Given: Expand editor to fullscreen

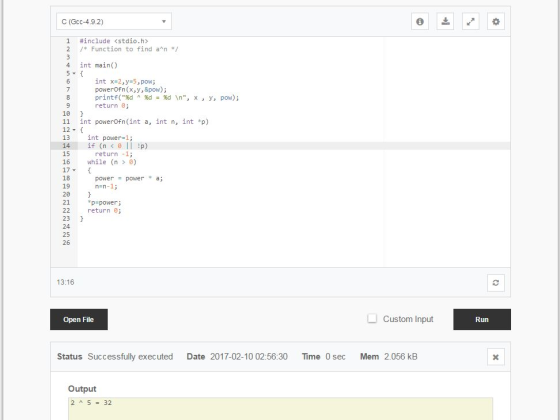Looking at the screenshot, I should tap(471, 22).
